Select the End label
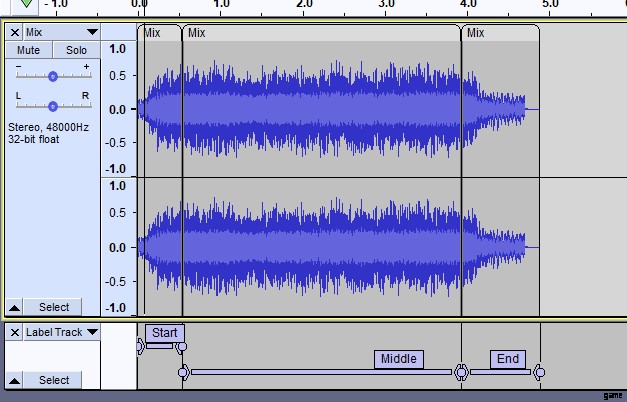Viewport: 627px width, 402px height. [508, 359]
